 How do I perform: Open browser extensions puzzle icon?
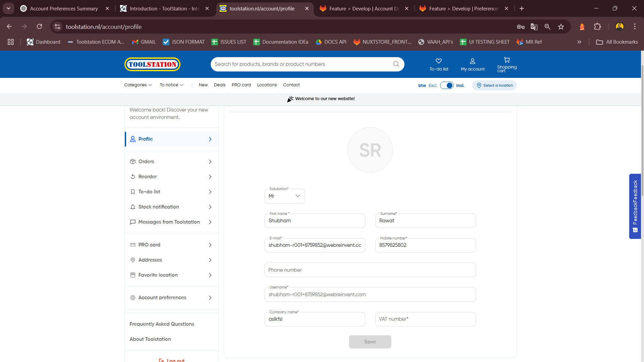(x=597, y=27)
